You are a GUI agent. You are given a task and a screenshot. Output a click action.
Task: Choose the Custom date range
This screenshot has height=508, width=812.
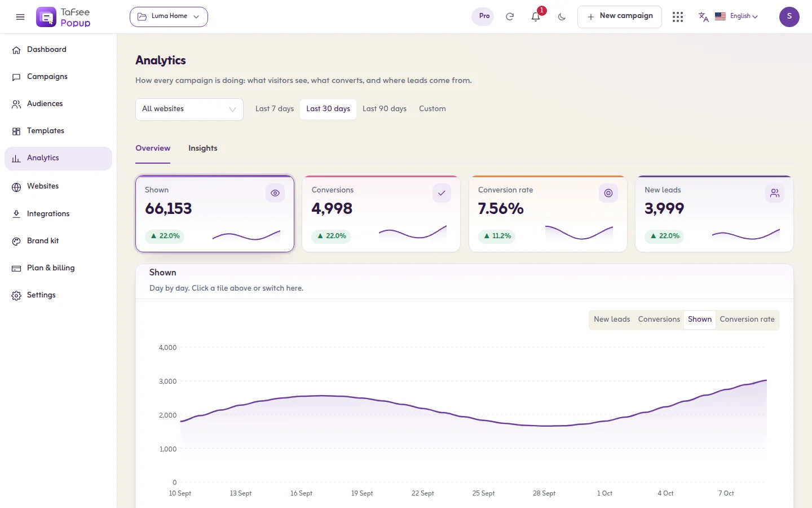[x=433, y=109]
